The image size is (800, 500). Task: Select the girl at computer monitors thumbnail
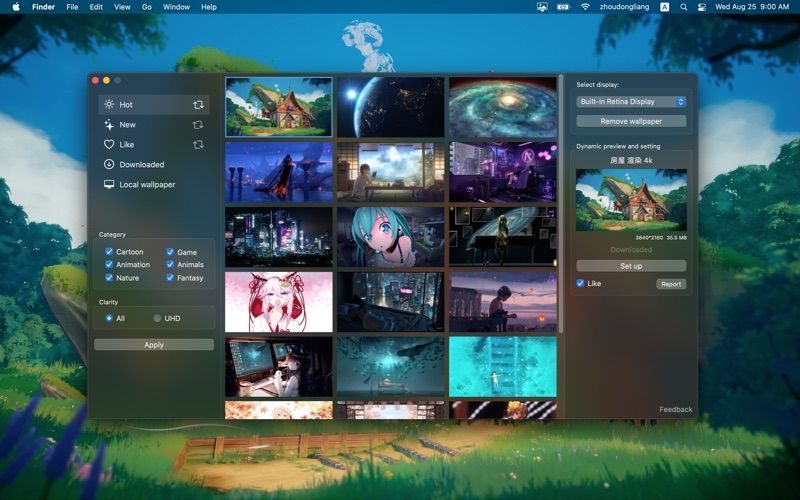pyautogui.click(x=279, y=366)
